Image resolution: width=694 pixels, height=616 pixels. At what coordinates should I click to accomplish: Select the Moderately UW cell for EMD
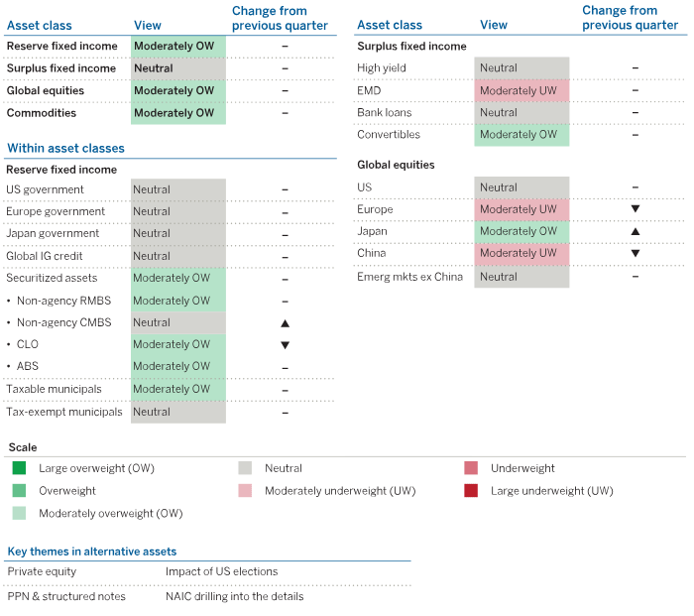point(521,90)
